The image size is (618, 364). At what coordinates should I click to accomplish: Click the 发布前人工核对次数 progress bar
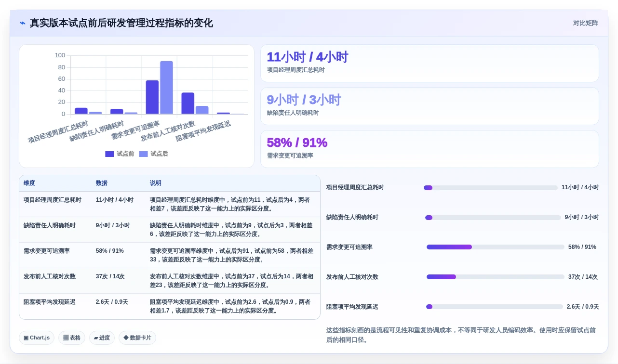pyautogui.click(x=496, y=277)
